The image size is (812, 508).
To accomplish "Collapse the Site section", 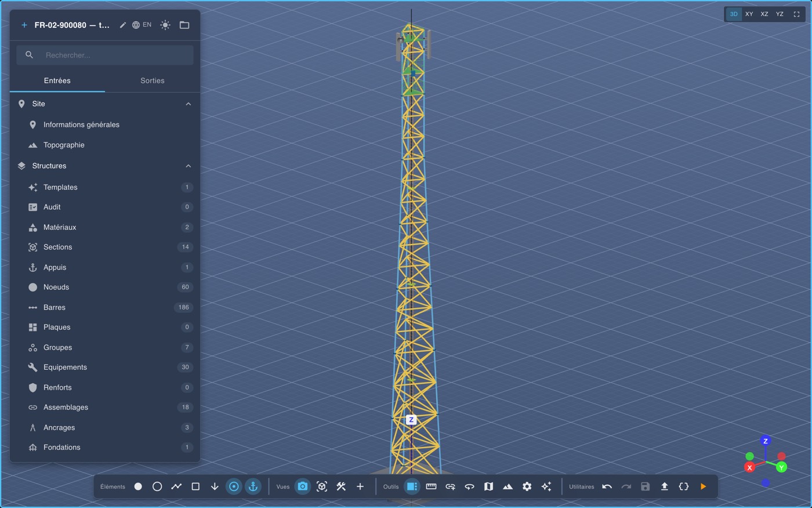I will (188, 104).
